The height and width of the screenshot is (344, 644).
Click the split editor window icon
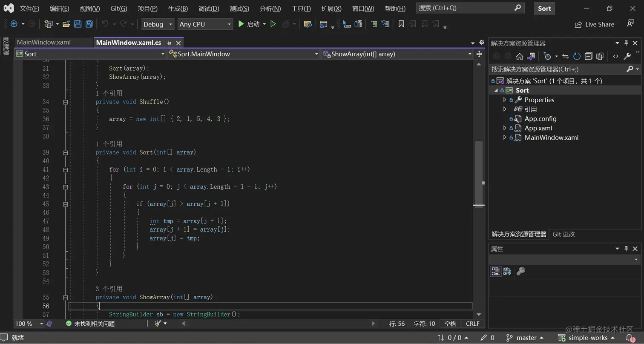[479, 54]
